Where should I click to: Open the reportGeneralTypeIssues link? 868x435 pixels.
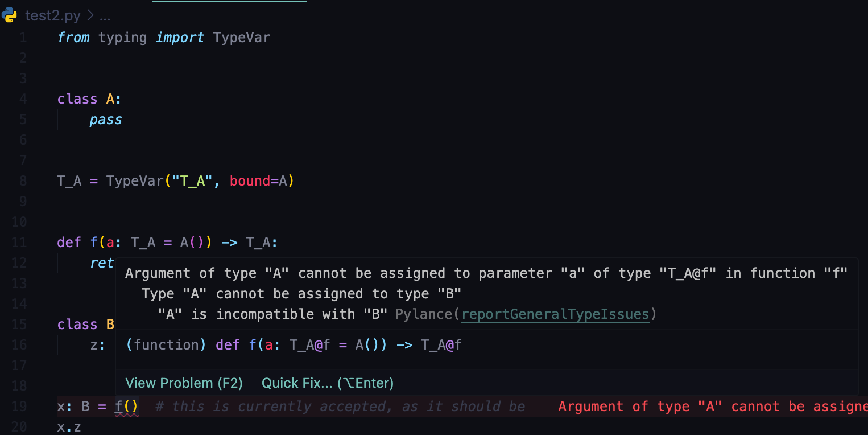coord(555,314)
